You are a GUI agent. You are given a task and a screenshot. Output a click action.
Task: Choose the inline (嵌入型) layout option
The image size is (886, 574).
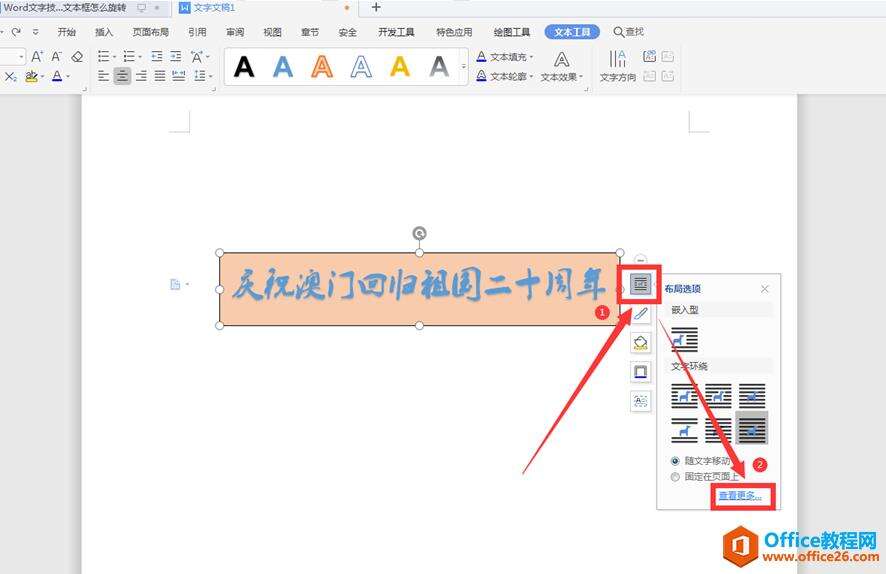tap(684, 340)
